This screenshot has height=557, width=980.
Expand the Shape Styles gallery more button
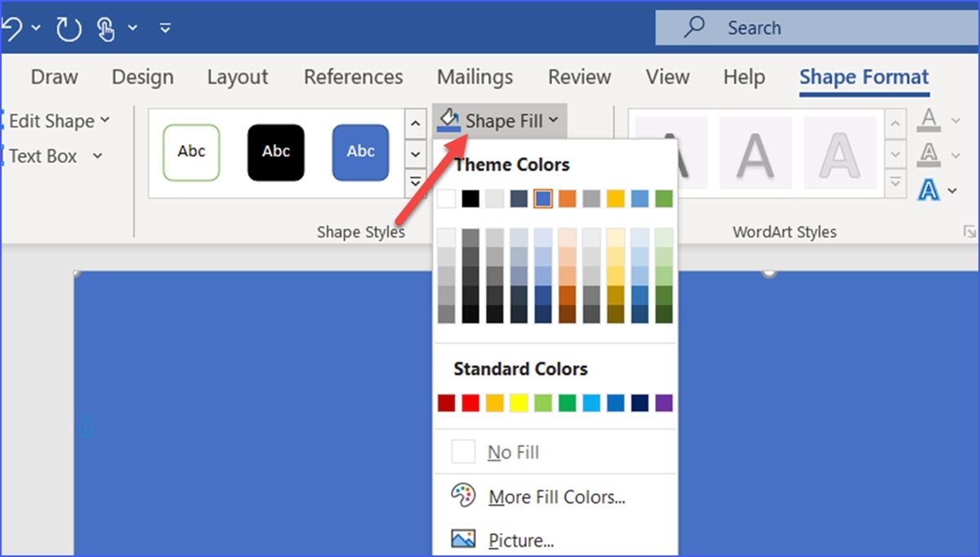point(415,181)
